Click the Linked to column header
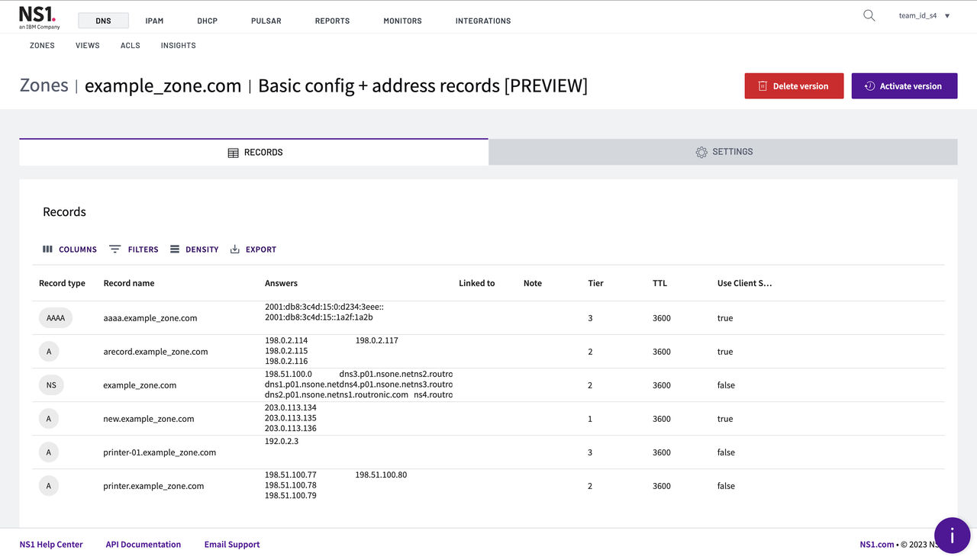This screenshot has height=560, width=977. [476, 283]
